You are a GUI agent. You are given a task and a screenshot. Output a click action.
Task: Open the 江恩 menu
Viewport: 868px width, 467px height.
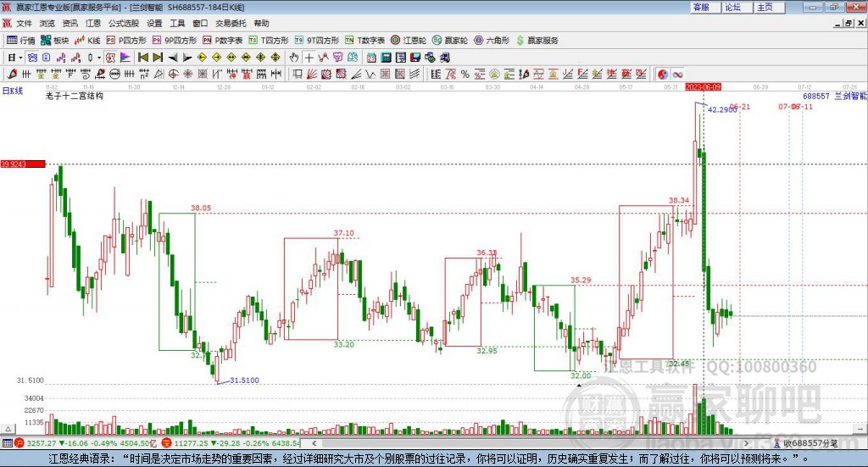click(x=93, y=23)
